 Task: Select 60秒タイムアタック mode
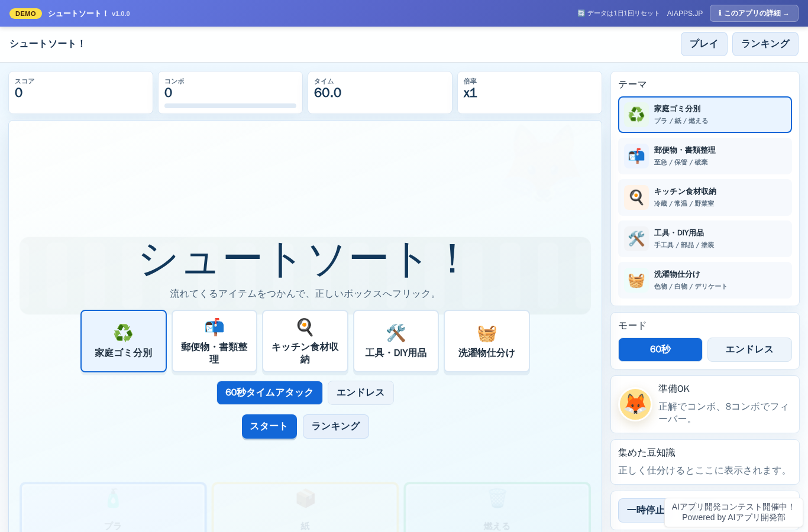tap(270, 392)
